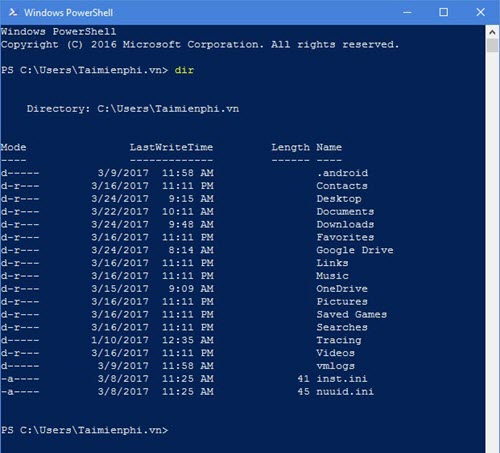The height and width of the screenshot is (453, 500).
Task: Click the length value 45
Action: tap(303, 392)
